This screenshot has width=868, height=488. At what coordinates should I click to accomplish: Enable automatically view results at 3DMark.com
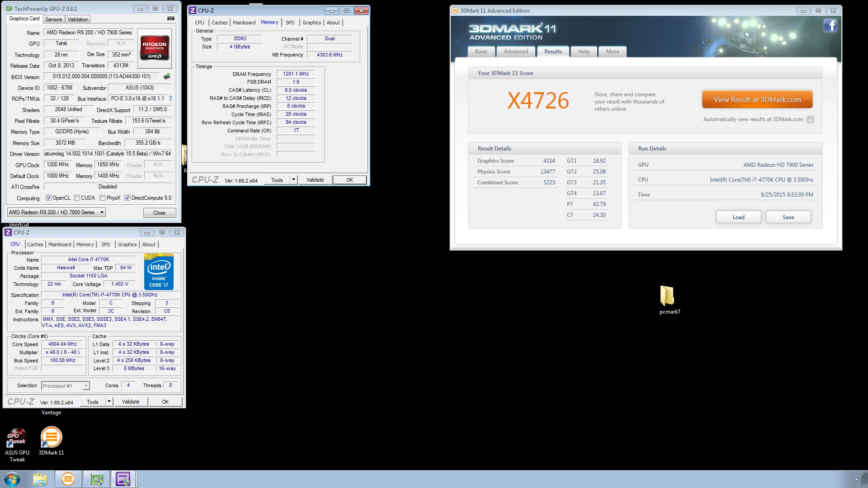point(810,119)
